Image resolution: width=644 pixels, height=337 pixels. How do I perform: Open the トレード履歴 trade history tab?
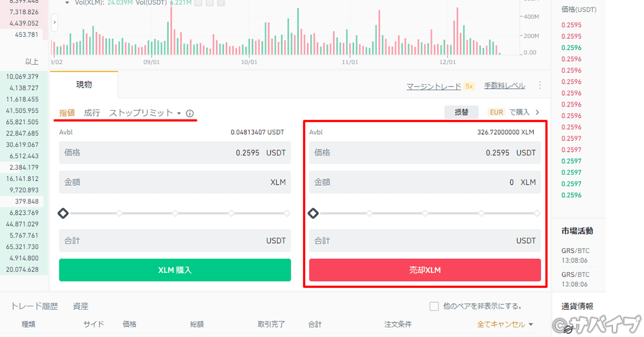35,306
